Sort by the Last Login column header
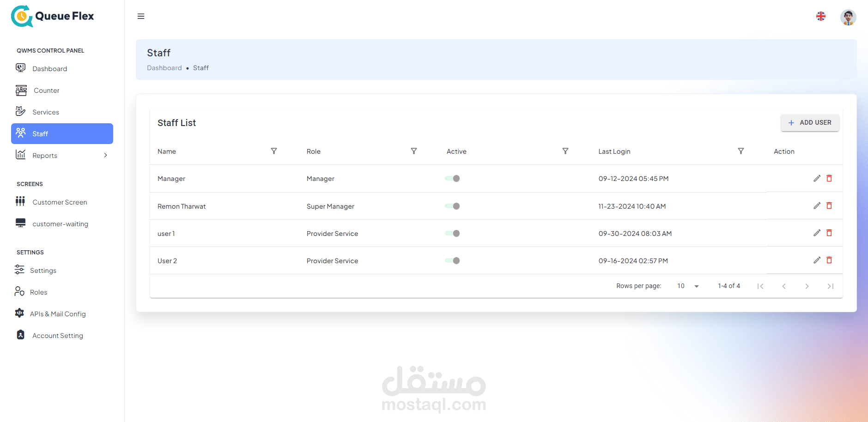This screenshot has width=868, height=422. (x=614, y=151)
